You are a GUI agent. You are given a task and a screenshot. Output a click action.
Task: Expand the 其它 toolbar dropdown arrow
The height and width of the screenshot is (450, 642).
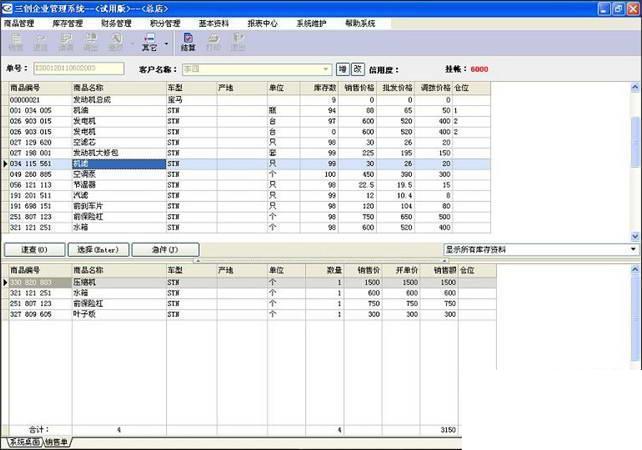coord(166,43)
